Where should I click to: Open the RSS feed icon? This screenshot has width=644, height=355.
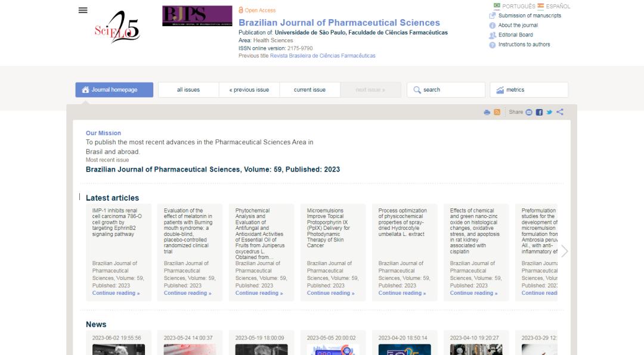(x=497, y=112)
